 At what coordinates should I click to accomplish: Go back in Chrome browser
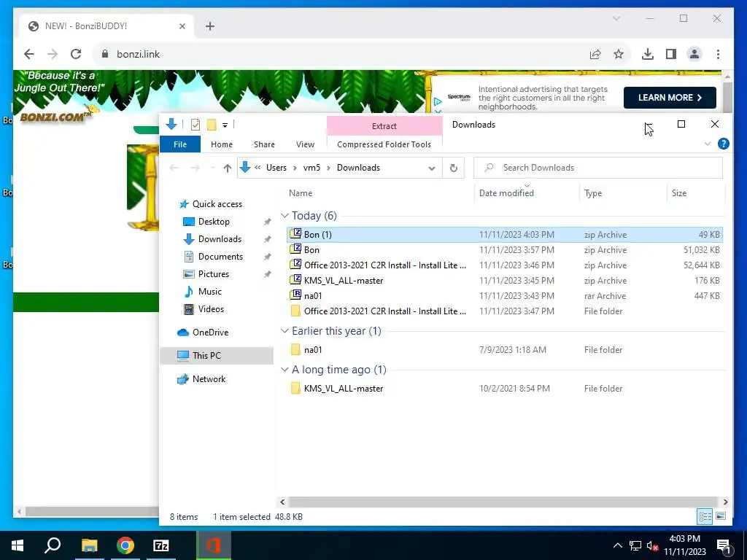point(29,54)
